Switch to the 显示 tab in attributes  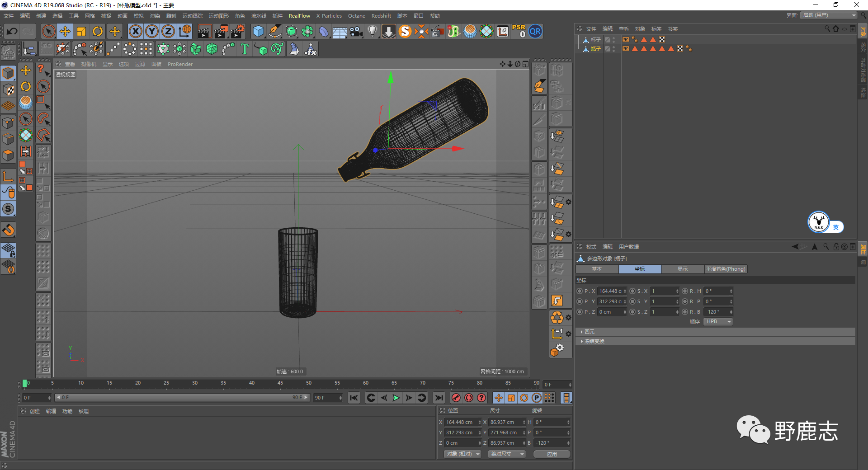[x=683, y=269]
